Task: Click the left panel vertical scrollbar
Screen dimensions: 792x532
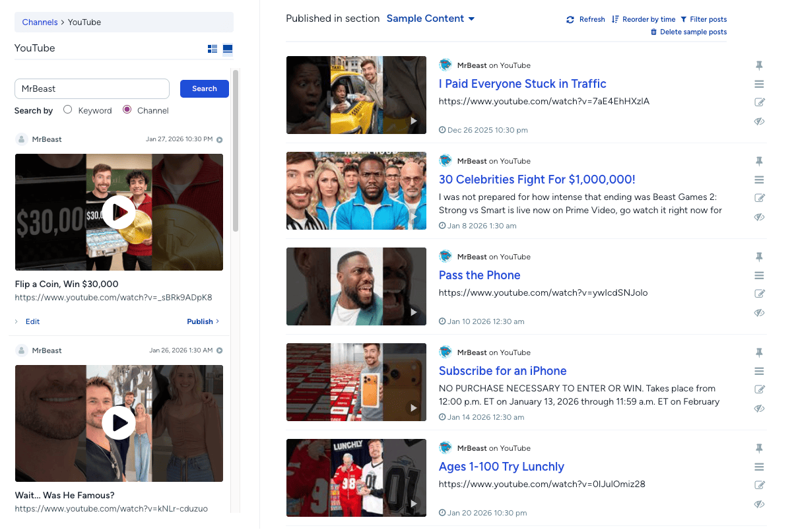Action: pyautogui.click(x=236, y=150)
